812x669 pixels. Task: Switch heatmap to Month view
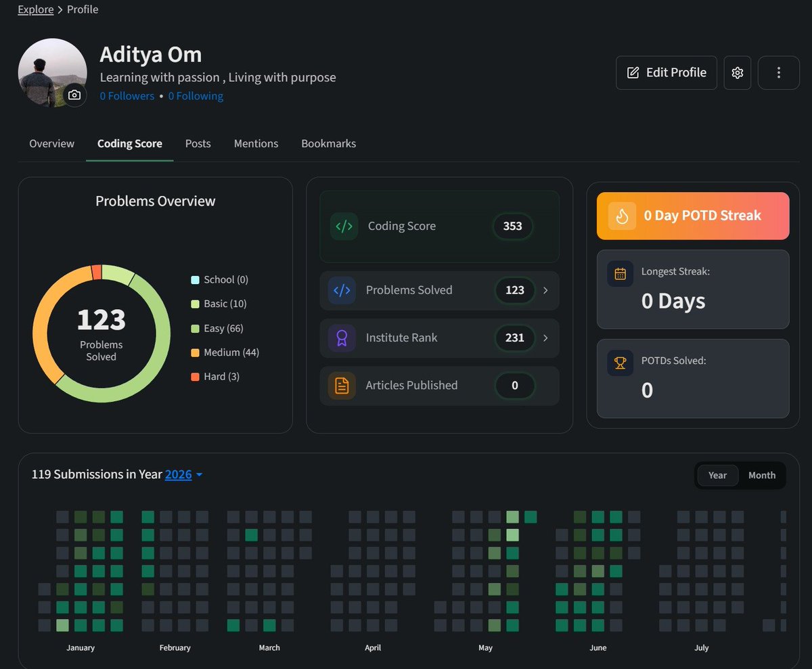[x=762, y=476]
